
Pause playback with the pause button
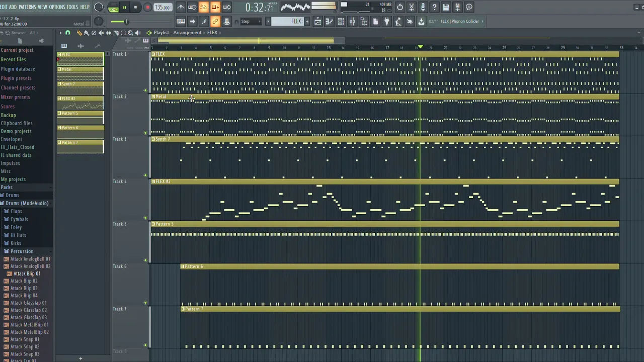point(124,8)
